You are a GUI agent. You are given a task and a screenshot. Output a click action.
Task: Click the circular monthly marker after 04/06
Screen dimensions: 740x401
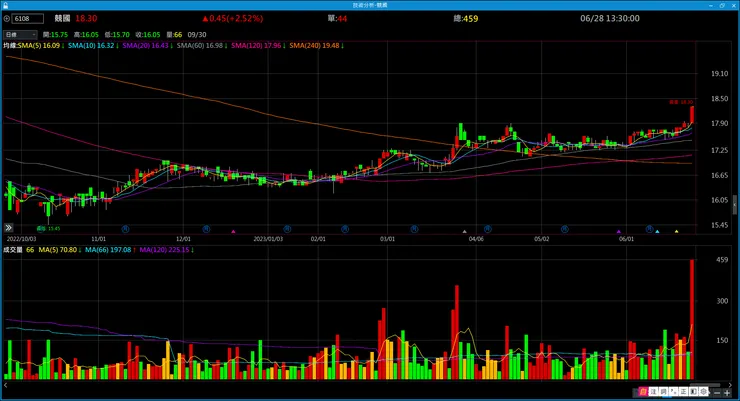pos(488,229)
